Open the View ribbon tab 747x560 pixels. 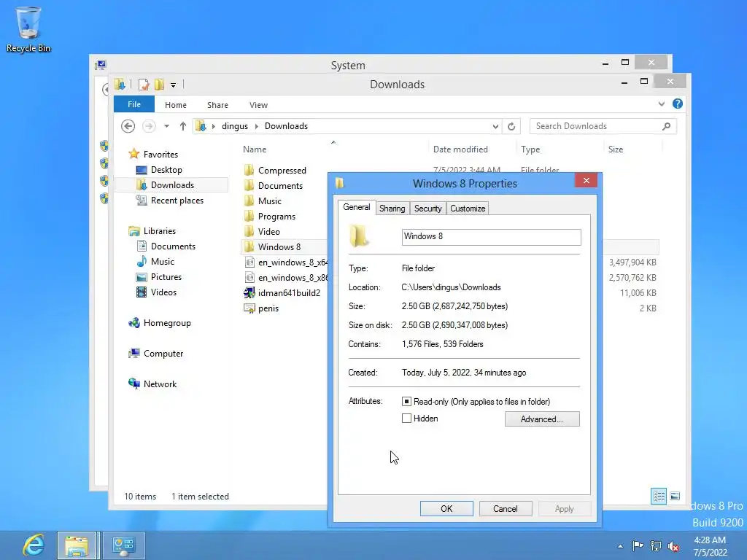[x=258, y=105]
